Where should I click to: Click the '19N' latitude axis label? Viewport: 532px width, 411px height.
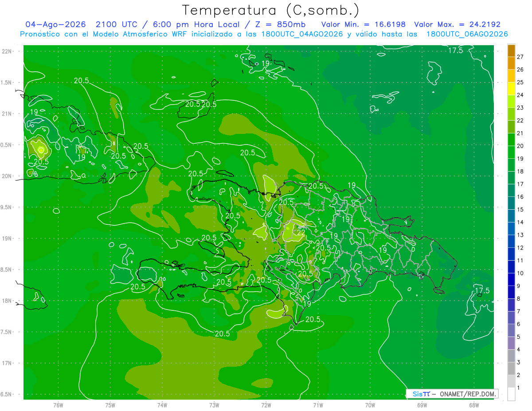[6, 238]
